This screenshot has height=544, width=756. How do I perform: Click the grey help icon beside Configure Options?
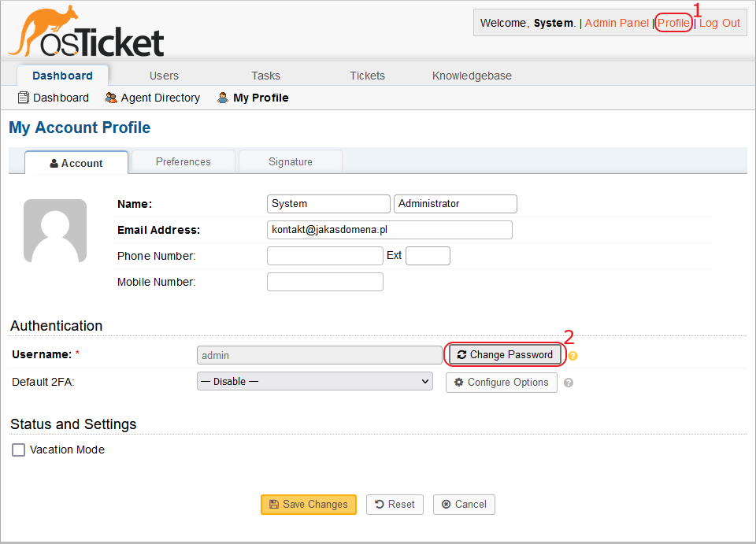point(569,383)
